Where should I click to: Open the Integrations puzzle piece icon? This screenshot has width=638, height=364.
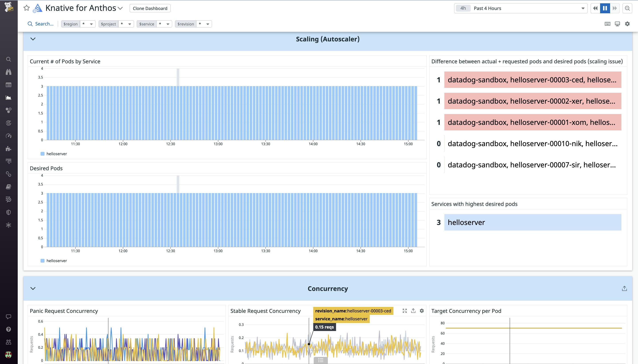[x=8, y=149]
